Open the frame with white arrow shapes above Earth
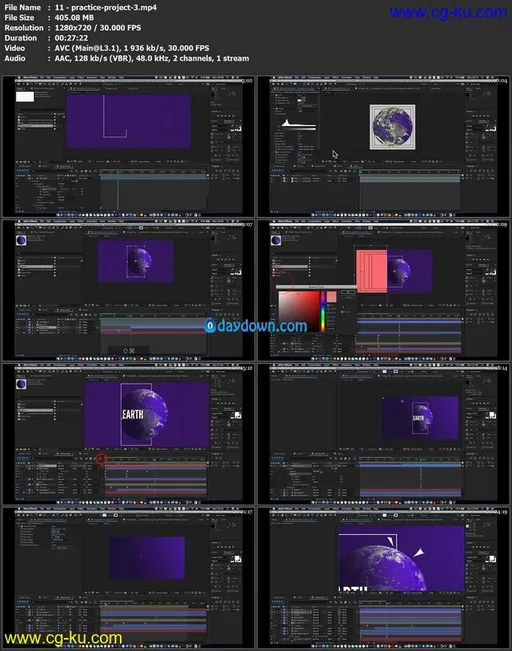The width and height of the screenshot is (512, 651). (x=383, y=578)
